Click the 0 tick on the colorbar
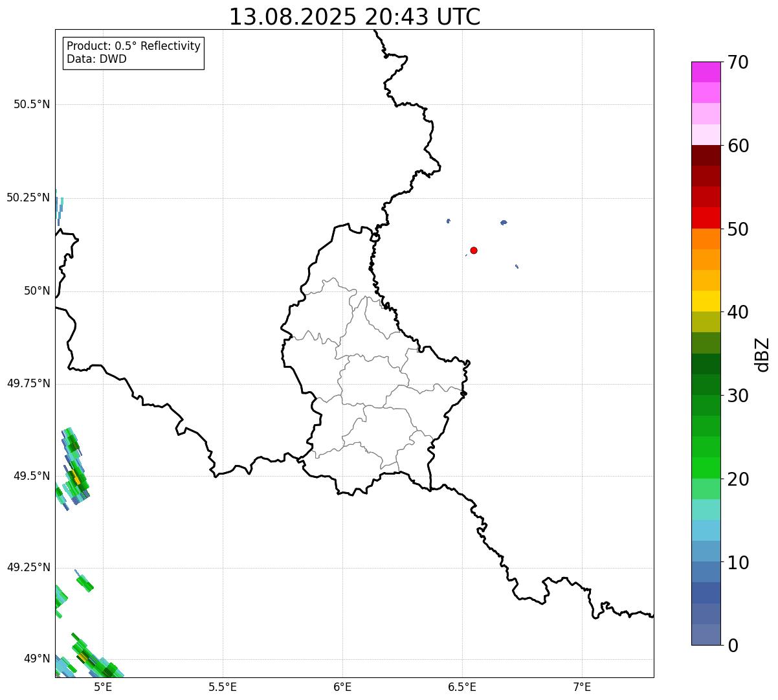The height and width of the screenshot is (700, 778). pyautogui.click(x=732, y=646)
